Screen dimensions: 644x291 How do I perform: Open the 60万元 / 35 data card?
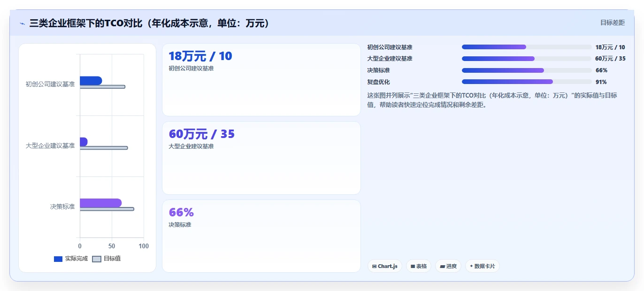coord(261,158)
